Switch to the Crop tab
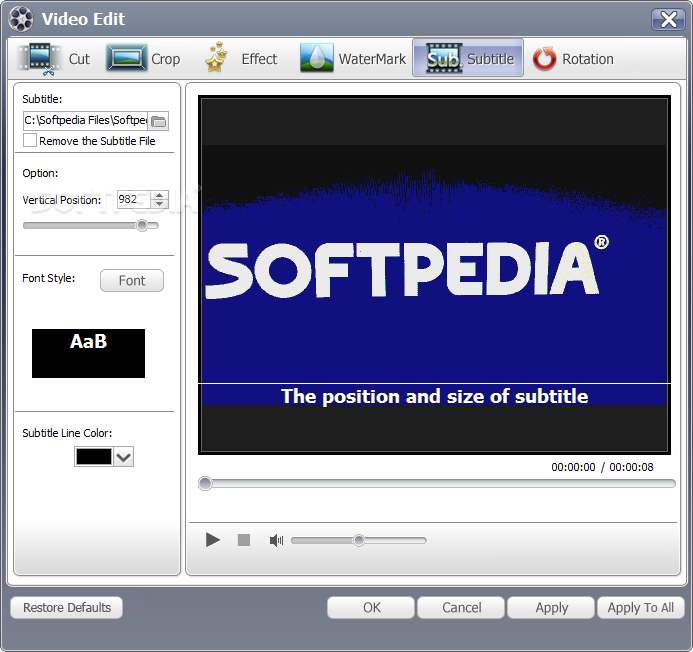693x652 pixels. (143, 59)
